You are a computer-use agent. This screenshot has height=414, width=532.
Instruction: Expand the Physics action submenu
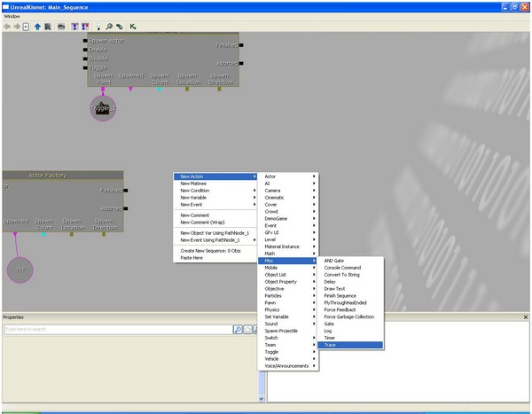coord(287,309)
